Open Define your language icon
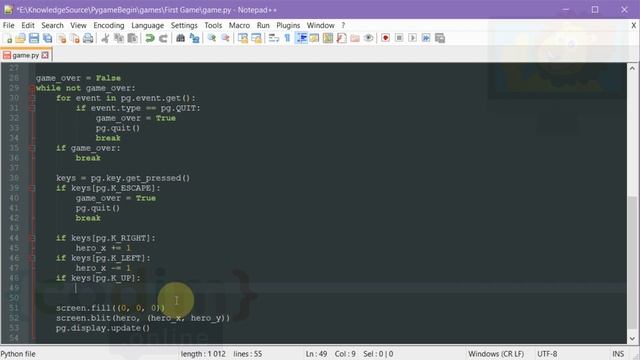This screenshot has width=640, height=360. (314, 38)
